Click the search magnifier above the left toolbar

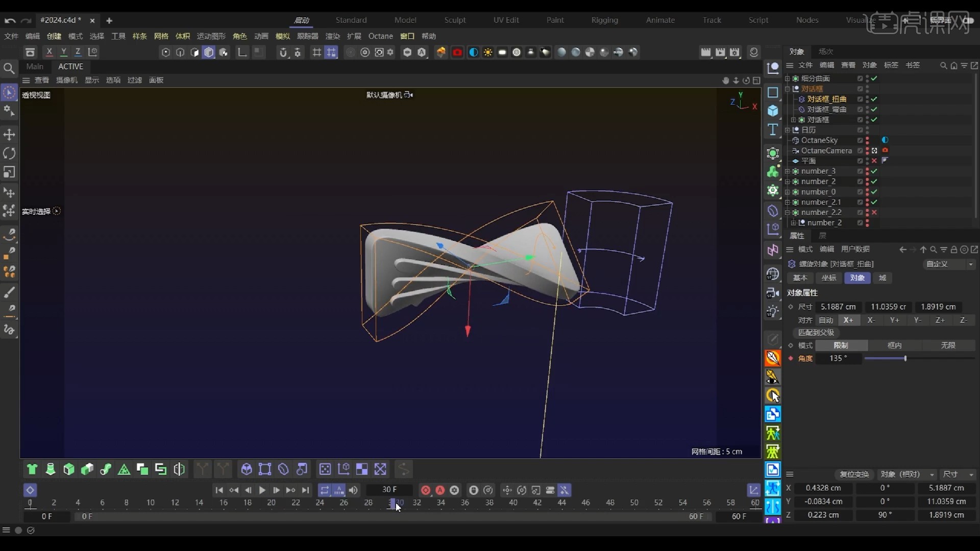pyautogui.click(x=9, y=68)
